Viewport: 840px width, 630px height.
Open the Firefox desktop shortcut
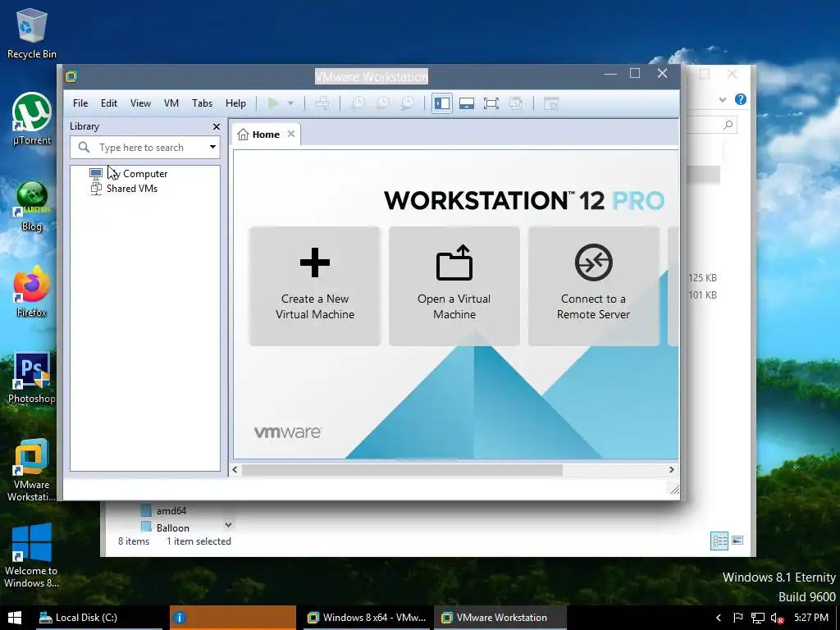pyautogui.click(x=32, y=292)
